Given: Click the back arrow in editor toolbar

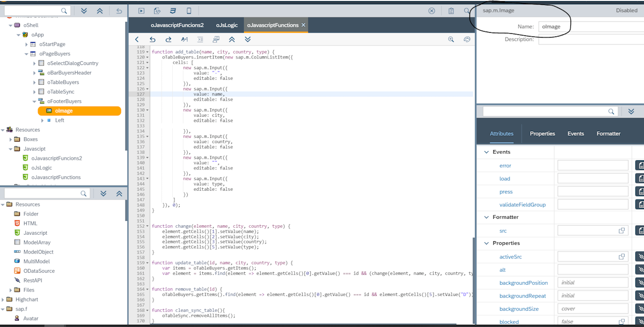Looking at the screenshot, I should [137, 39].
